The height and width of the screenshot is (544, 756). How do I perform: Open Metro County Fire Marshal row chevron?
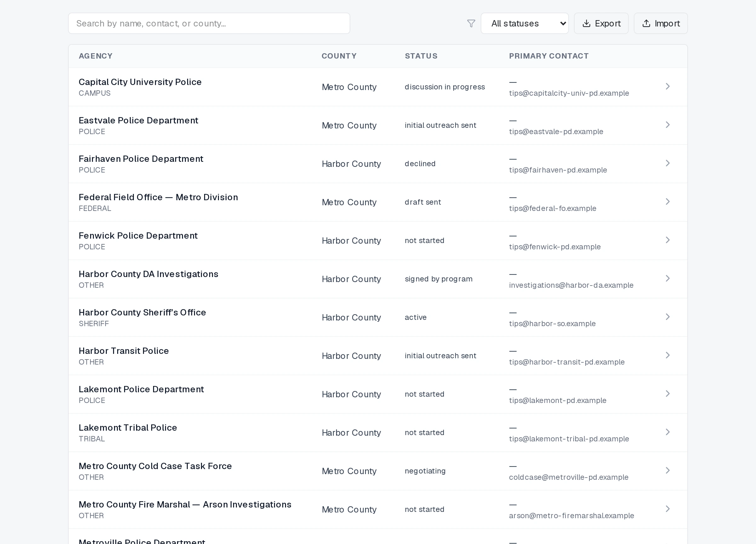point(668,509)
